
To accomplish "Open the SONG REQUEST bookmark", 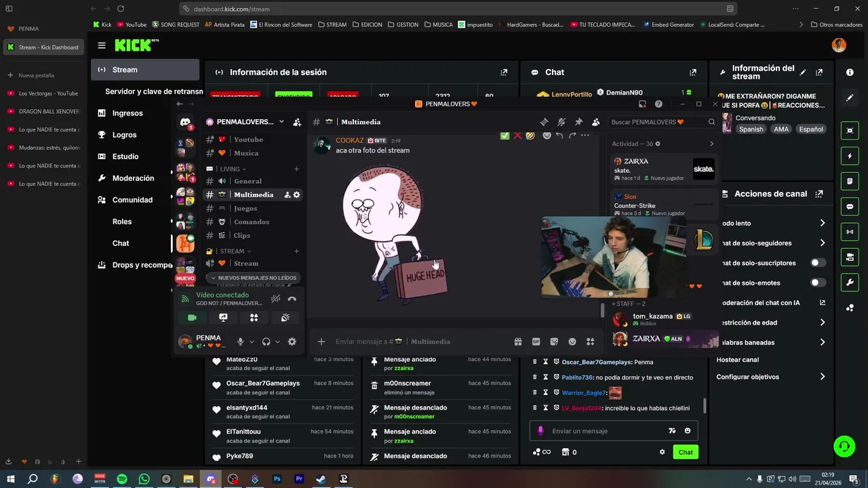I will [176, 24].
